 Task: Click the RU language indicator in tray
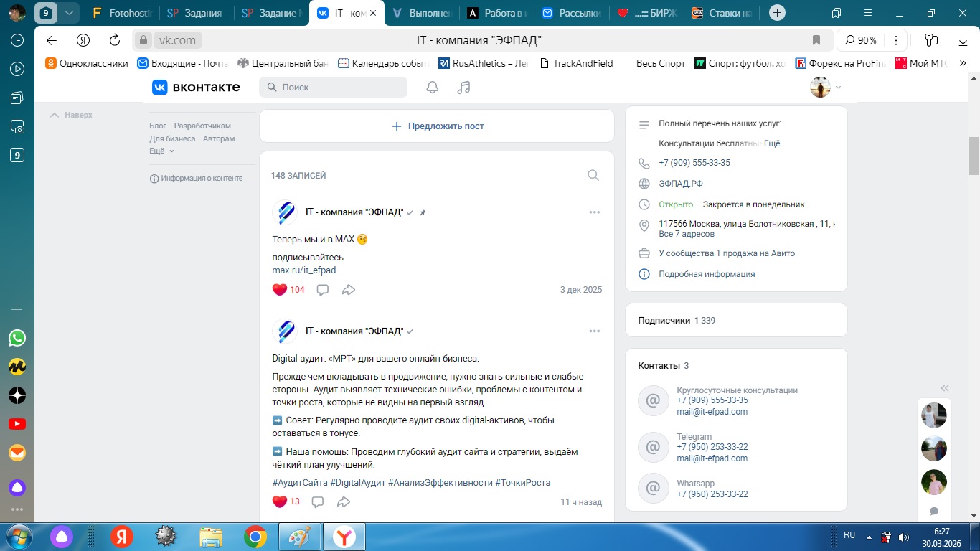pyautogui.click(x=849, y=535)
